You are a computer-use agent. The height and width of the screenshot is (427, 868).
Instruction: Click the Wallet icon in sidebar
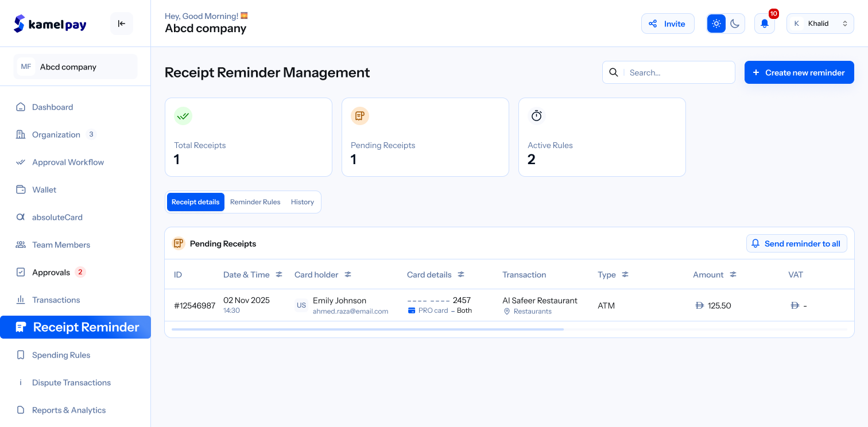tap(21, 189)
